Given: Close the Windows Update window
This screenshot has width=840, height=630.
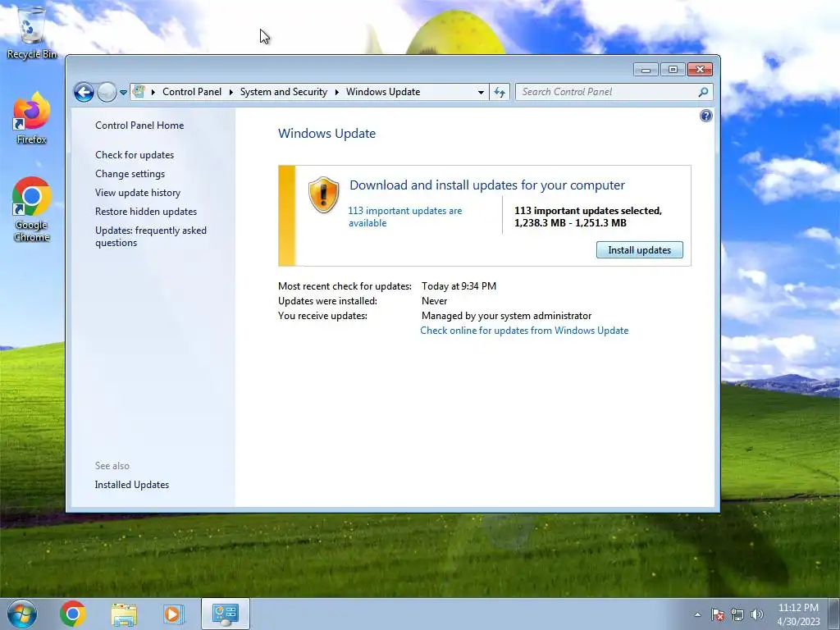Looking at the screenshot, I should coord(700,70).
